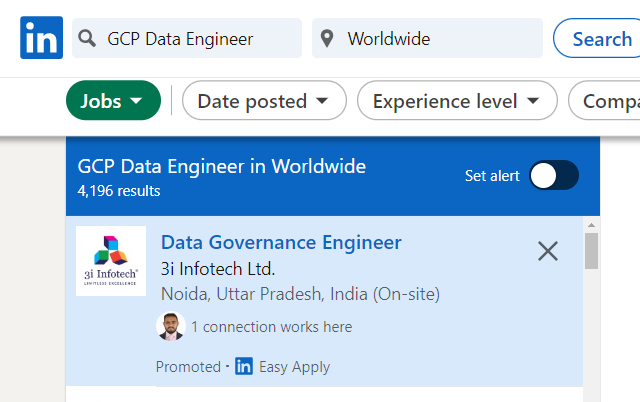Screen dimensions: 640x402
Task: Open the partially visible Company filter
Action: pos(604,100)
